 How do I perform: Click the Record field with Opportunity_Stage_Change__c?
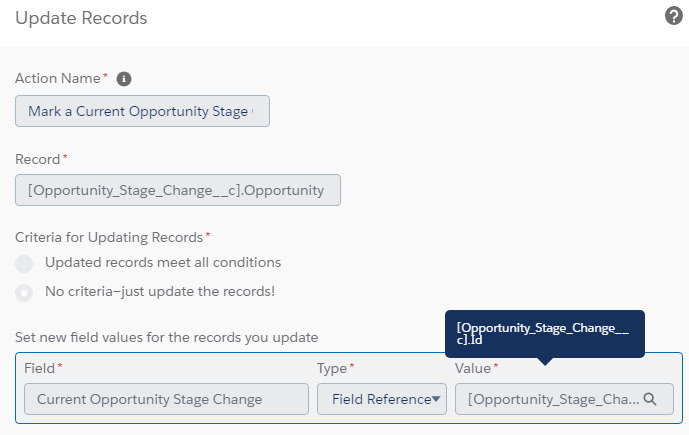click(x=178, y=190)
